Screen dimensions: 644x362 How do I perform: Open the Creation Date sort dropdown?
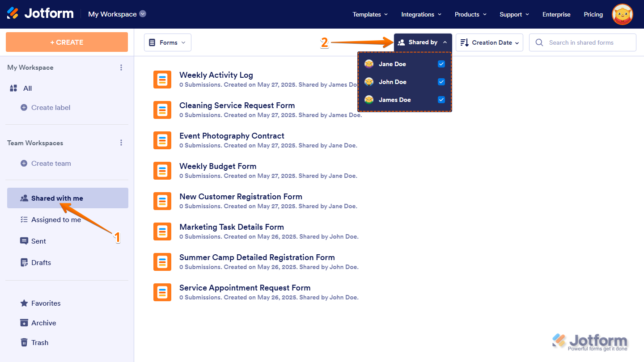[x=489, y=42]
